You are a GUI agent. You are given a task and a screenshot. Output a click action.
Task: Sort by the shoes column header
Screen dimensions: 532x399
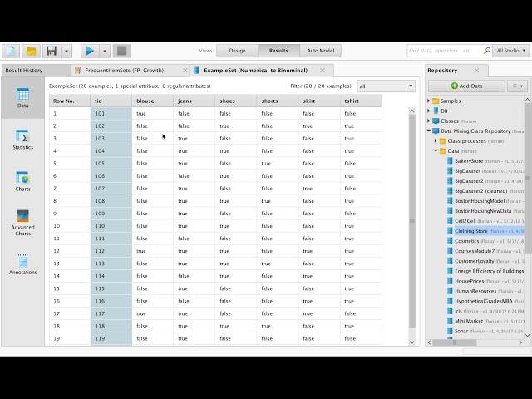(236, 101)
